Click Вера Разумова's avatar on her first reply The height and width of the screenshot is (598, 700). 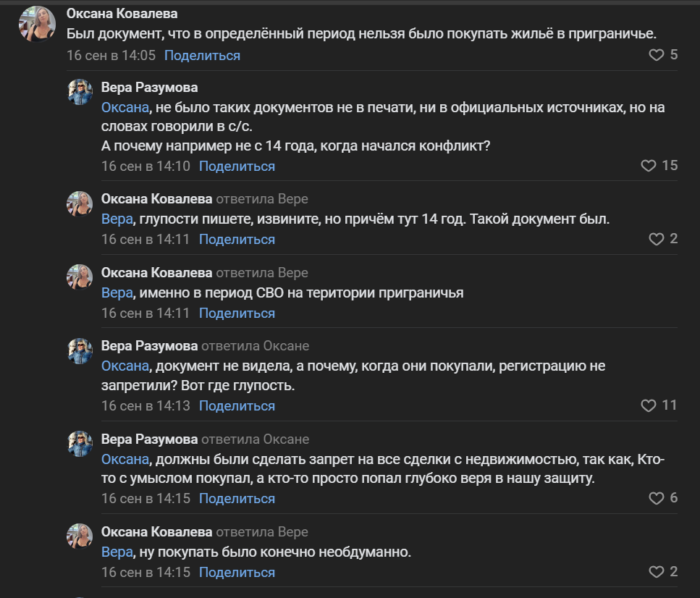point(80,93)
